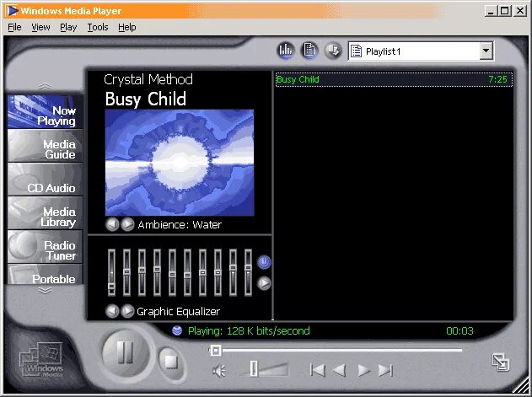The image size is (532, 397).
Task: Mute audio via the speaker icon
Action: point(219,371)
